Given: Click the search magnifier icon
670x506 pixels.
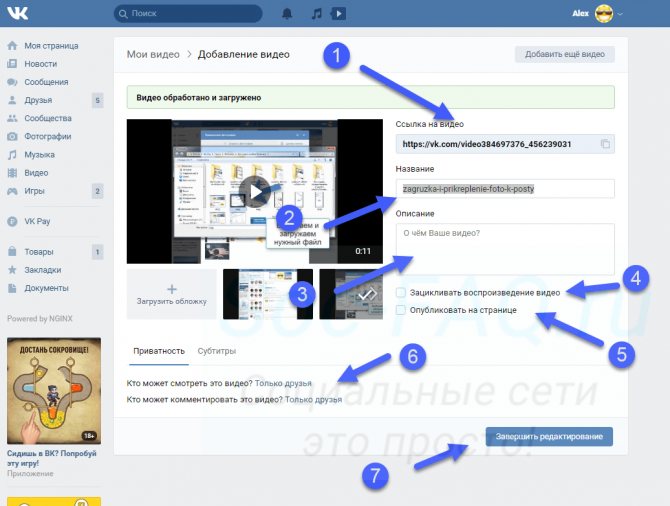Looking at the screenshot, I should pyautogui.click(x=123, y=14).
